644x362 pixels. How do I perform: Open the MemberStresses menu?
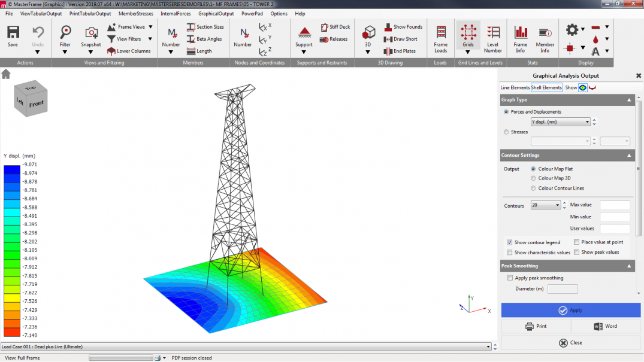(x=136, y=14)
